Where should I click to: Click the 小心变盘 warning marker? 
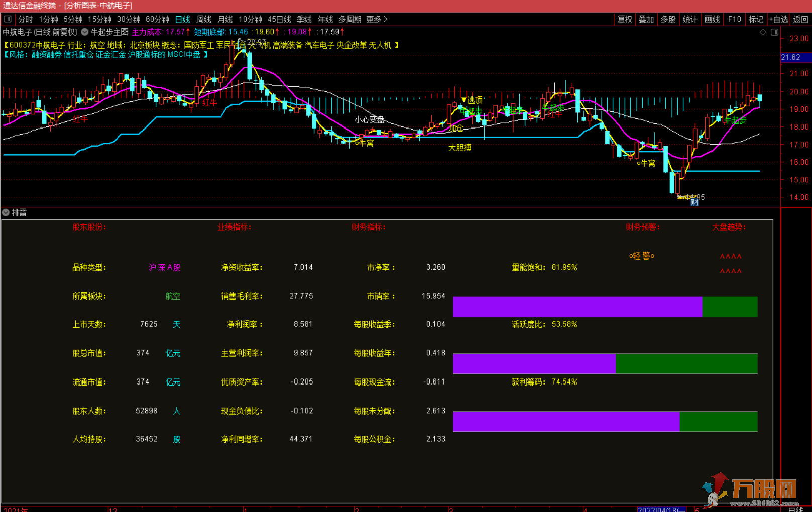click(x=369, y=119)
